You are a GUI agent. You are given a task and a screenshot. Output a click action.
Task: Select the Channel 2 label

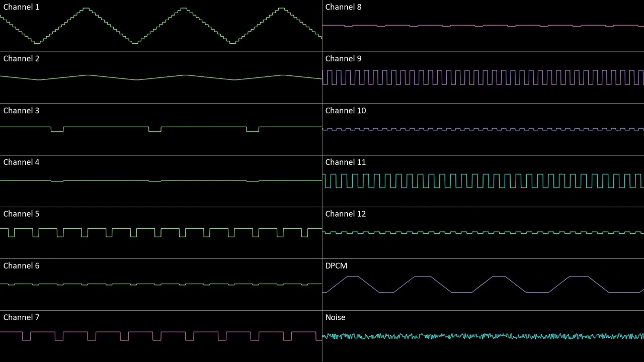coord(21,59)
